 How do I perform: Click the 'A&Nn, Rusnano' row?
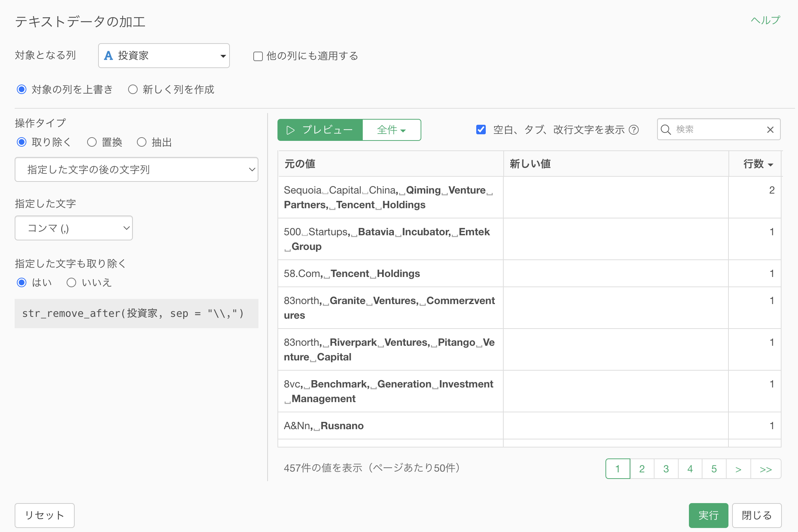pos(390,426)
